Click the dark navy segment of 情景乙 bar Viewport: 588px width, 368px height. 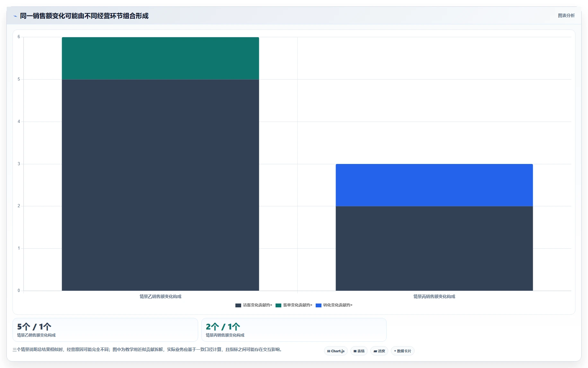click(160, 185)
